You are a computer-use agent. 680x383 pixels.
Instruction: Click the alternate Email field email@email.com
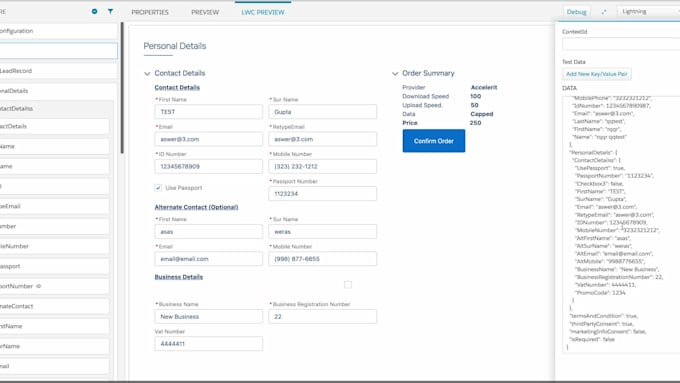click(208, 259)
